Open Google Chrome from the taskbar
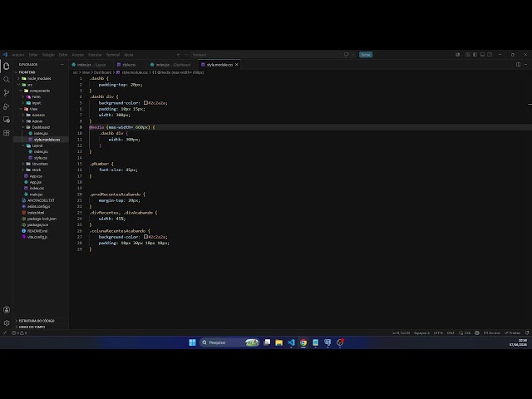532x399 pixels. [x=303, y=342]
